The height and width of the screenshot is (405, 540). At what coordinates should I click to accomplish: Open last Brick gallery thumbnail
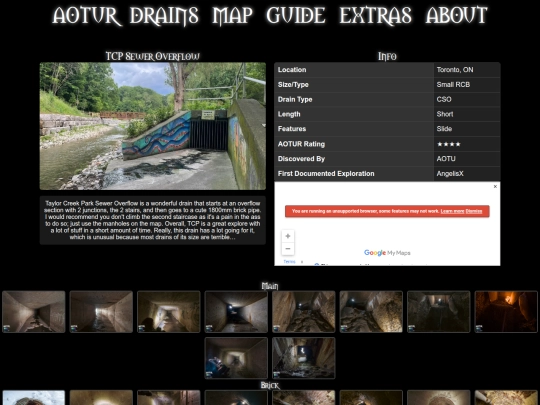tap(506, 398)
